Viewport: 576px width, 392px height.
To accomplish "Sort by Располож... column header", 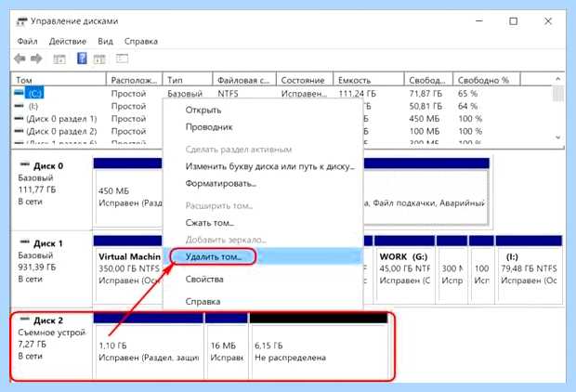I will pyautogui.click(x=134, y=80).
